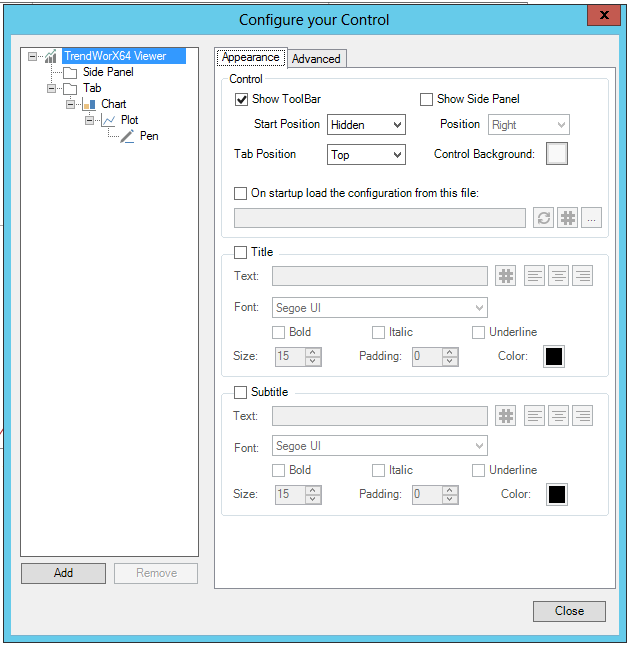
Task: Tick the On startup load configuration checkbox
Action: [x=240, y=193]
